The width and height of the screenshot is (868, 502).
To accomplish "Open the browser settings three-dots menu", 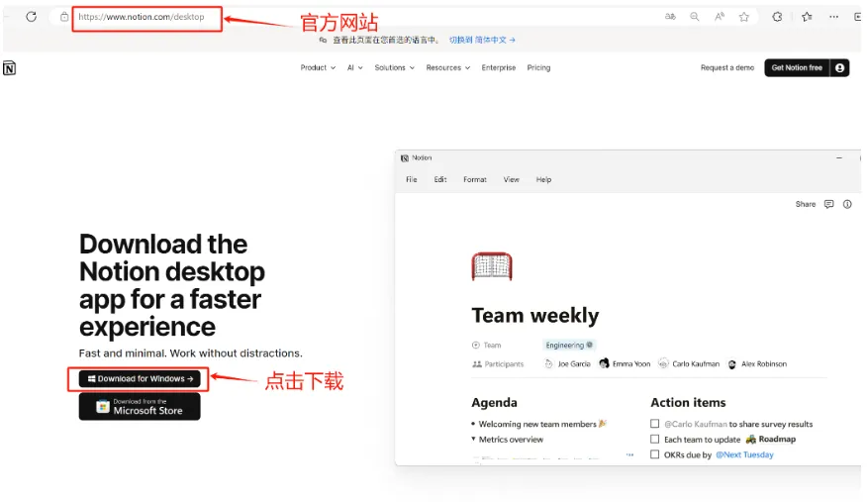I will (x=833, y=17).
